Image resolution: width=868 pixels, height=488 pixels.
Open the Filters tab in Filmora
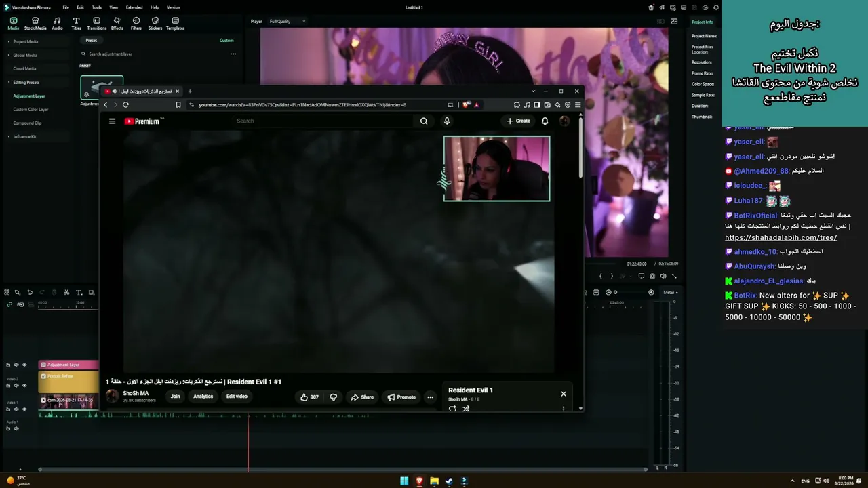[x=136, y=24]
